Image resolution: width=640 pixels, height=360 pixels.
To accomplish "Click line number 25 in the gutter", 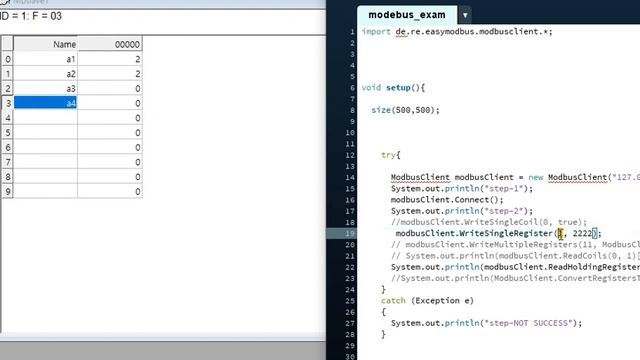I will (x=350, y=301).
